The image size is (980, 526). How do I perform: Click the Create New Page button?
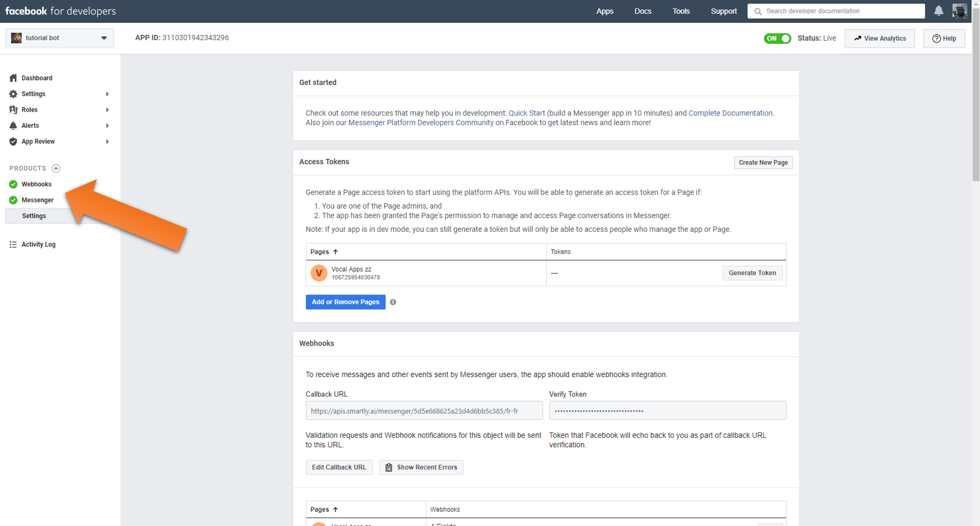coord(763,163)
